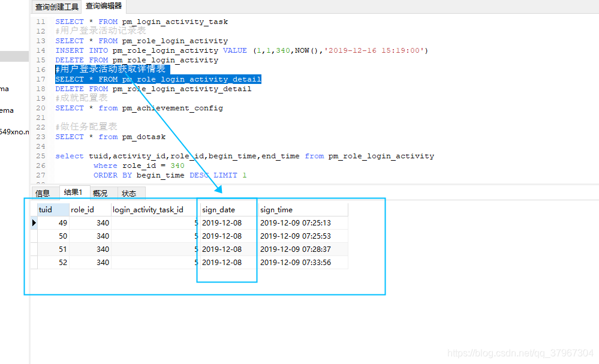Click role_id 340 in tuid 52 row
The image size is (599, 364).
pyautogui.click(x=90, y=263)
